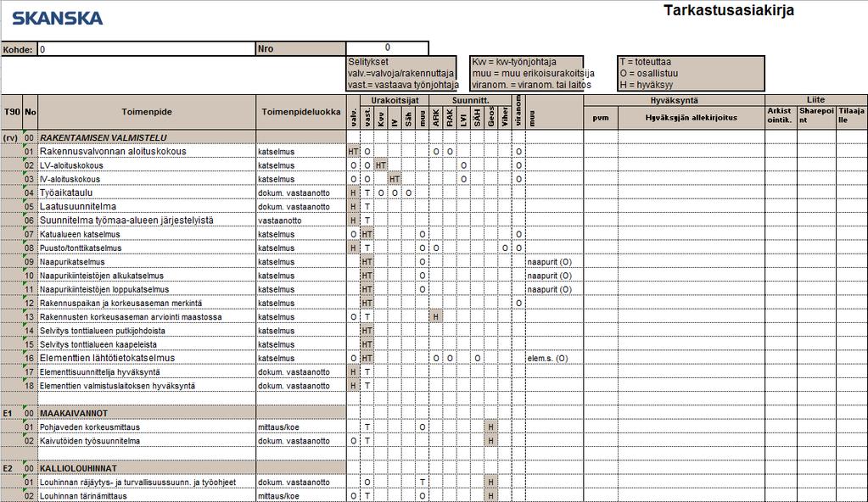Select the Louhinnan tärinämittaus cell
868x502 pixels.
tap(147, 496)
